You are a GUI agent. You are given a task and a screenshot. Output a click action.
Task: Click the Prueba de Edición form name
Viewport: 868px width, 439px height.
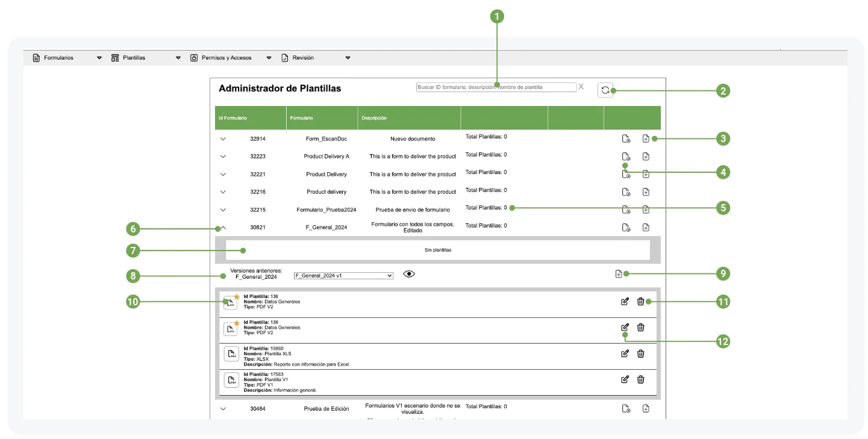[326, 409]
